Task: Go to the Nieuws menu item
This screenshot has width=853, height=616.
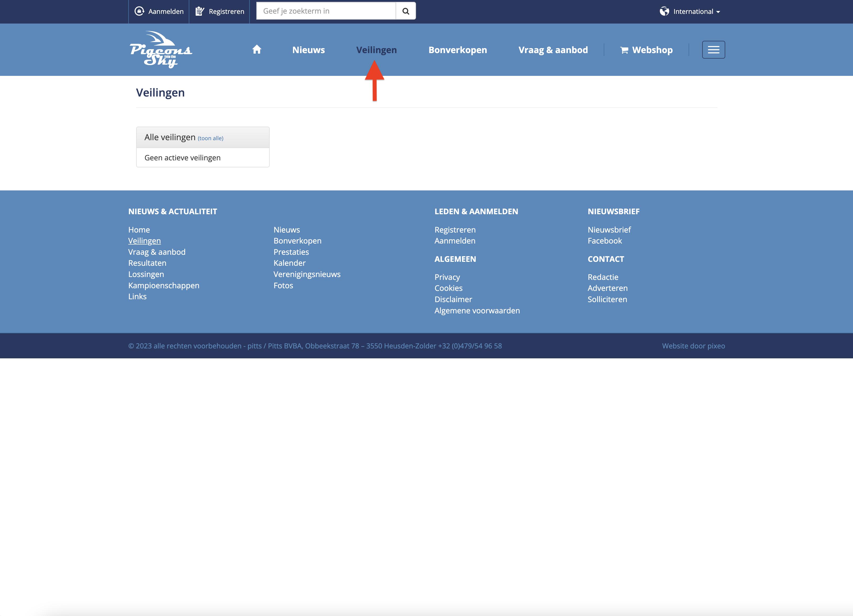Action: [x=308, y=50]
